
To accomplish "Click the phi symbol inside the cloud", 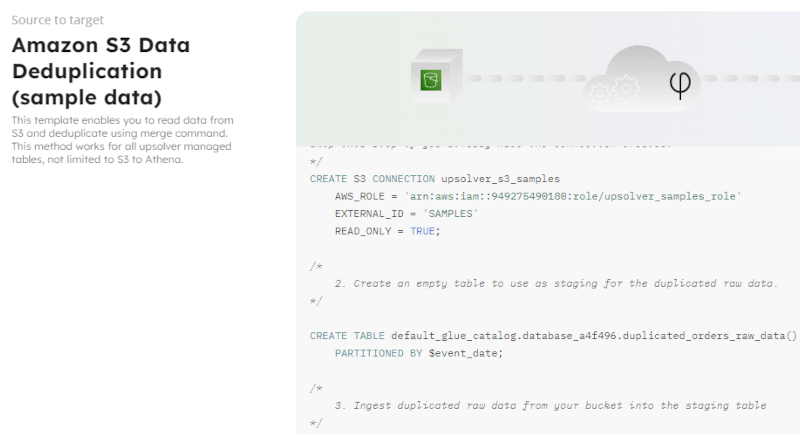I will 680,87.
